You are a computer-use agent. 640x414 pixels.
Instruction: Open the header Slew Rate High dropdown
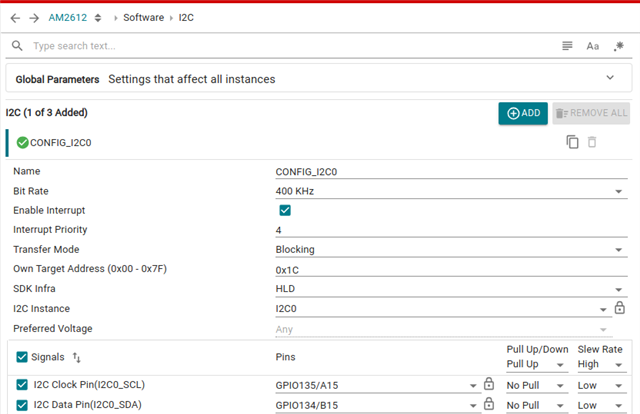click(601, 364)
